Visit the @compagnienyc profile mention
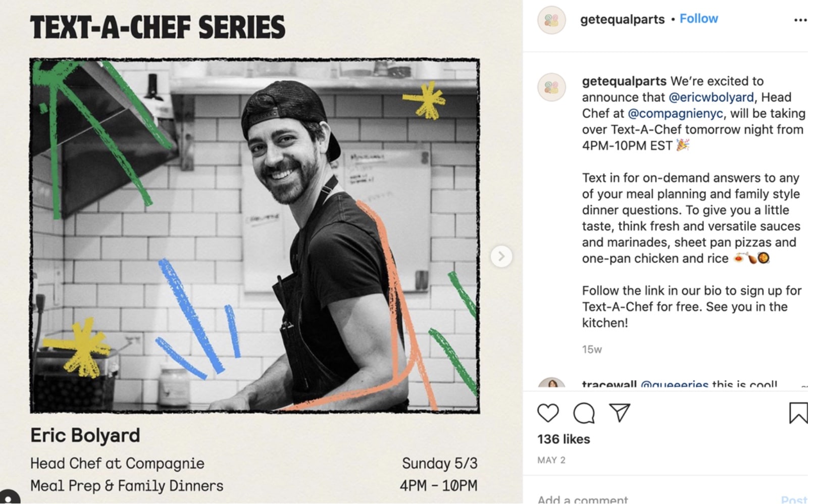 coord(675,113)
